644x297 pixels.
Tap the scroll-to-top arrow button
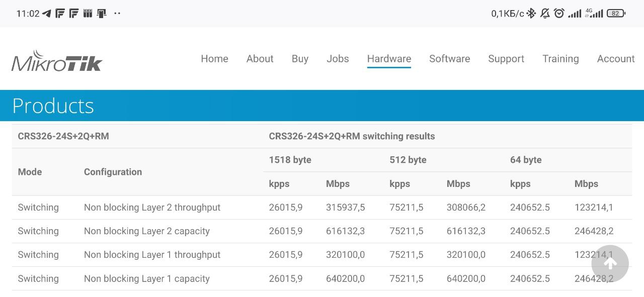point(610,264)
